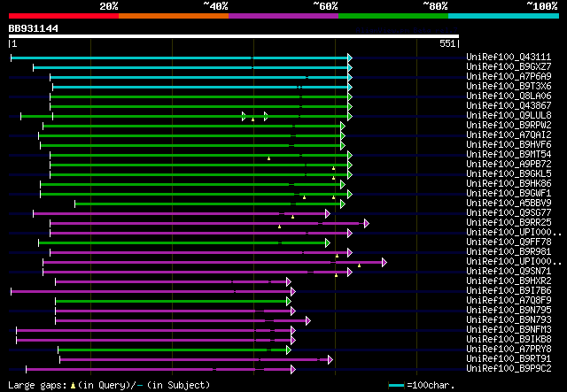The height and width of the screenshot is (392, 567).
Task: Click the white BB931144 query sequence bar
Action: pos(234,36)
